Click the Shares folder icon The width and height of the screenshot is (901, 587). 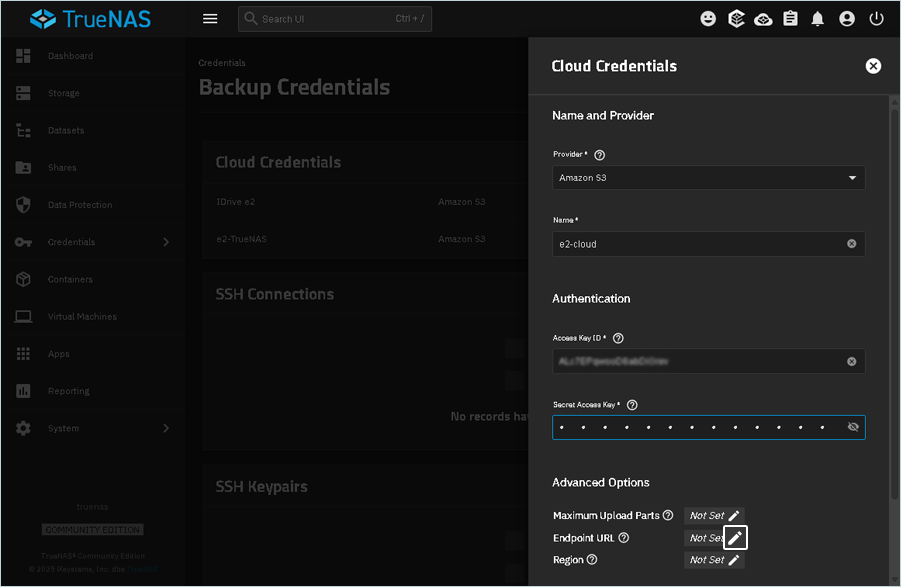(23, 167)
